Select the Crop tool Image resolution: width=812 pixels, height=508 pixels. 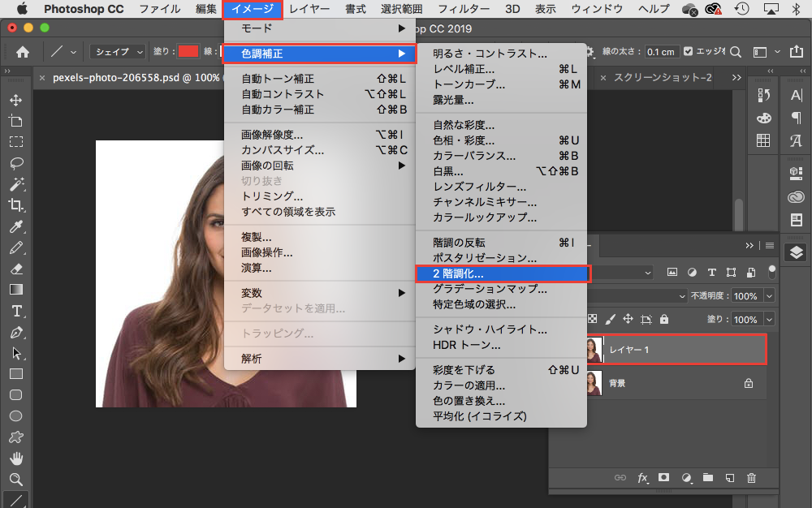(15, 204)
